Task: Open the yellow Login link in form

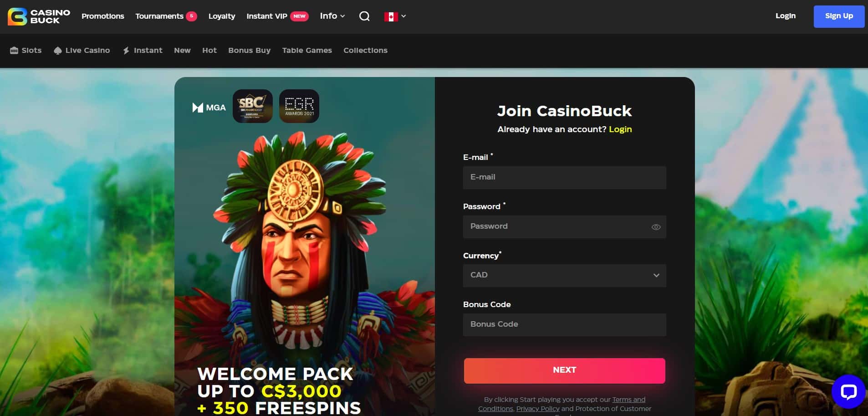Action: 620,129
